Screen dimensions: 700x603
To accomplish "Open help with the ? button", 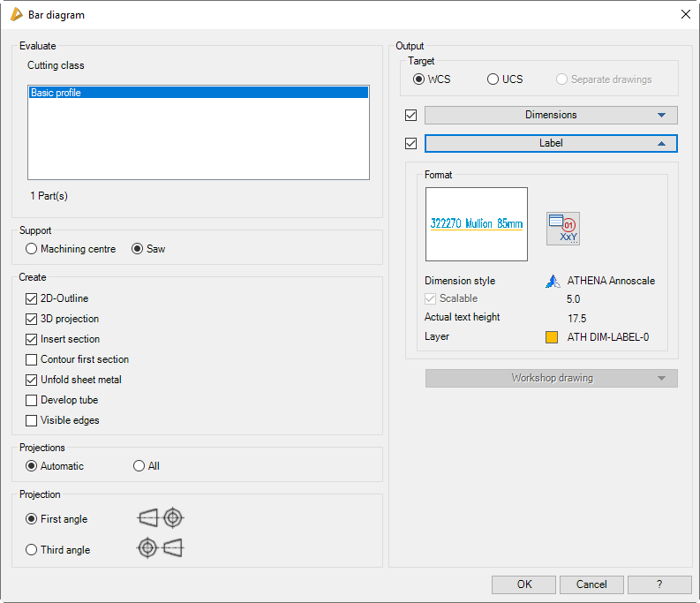I will point(659,584).
